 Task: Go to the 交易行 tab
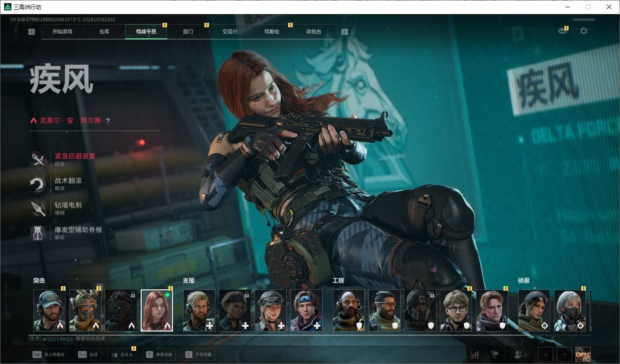pyautogui.click(x=230, y=32)
